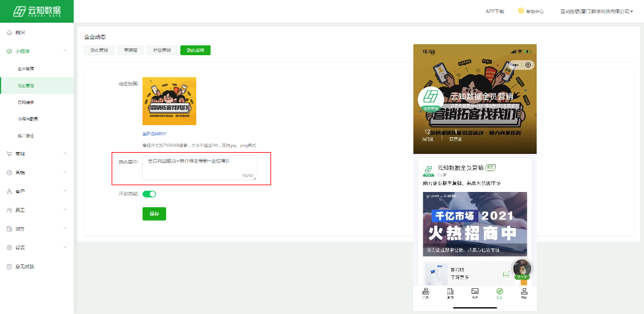This screenshot has height=314, width=644.
Task: Toggle the 评论功能 comment switch
Action: (149, 194)
